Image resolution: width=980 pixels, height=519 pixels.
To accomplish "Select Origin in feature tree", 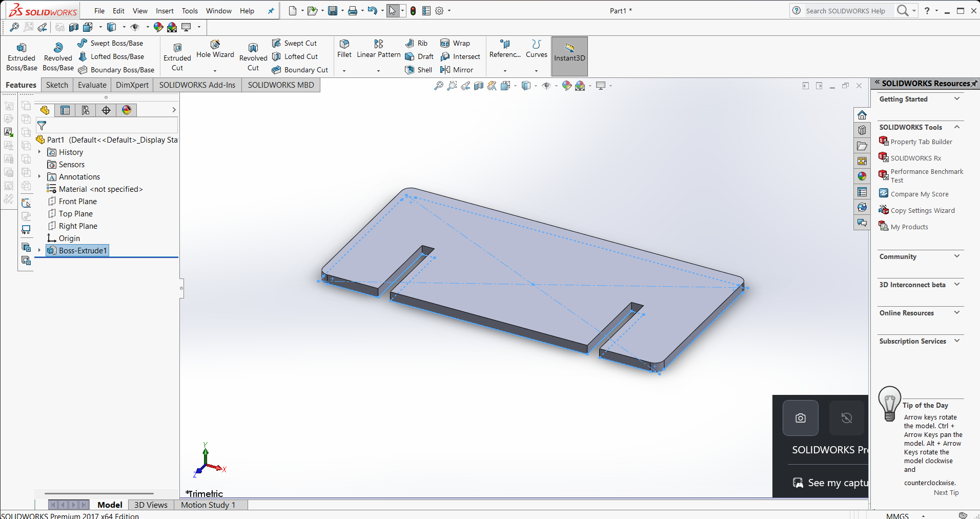I will click(x=64, y=238).
